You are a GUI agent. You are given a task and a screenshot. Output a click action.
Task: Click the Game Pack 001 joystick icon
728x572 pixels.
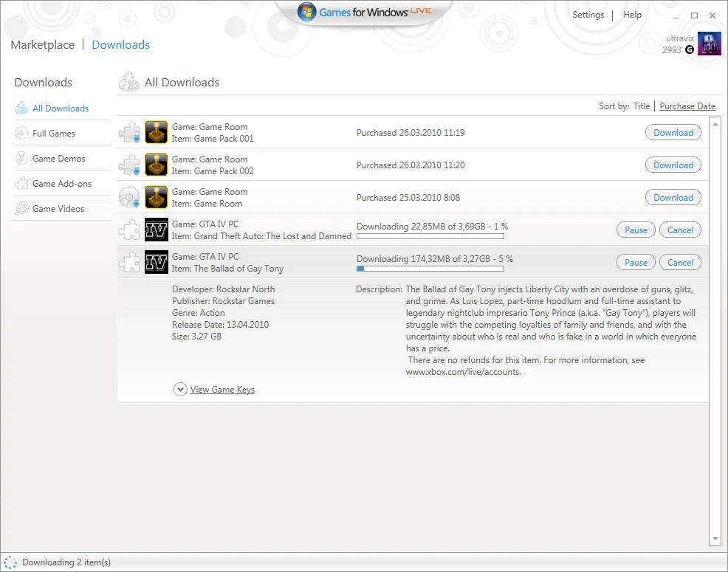157,133
